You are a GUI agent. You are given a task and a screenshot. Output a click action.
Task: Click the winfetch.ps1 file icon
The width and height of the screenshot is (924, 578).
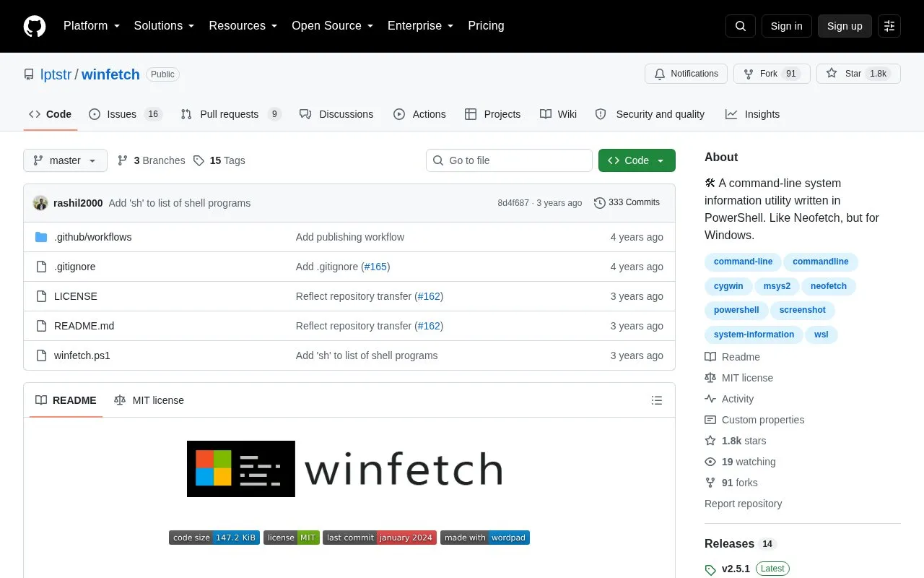coord(41,355)
